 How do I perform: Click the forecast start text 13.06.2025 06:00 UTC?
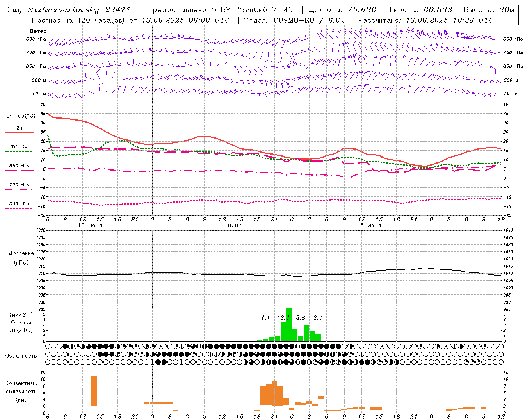(185, 20)
